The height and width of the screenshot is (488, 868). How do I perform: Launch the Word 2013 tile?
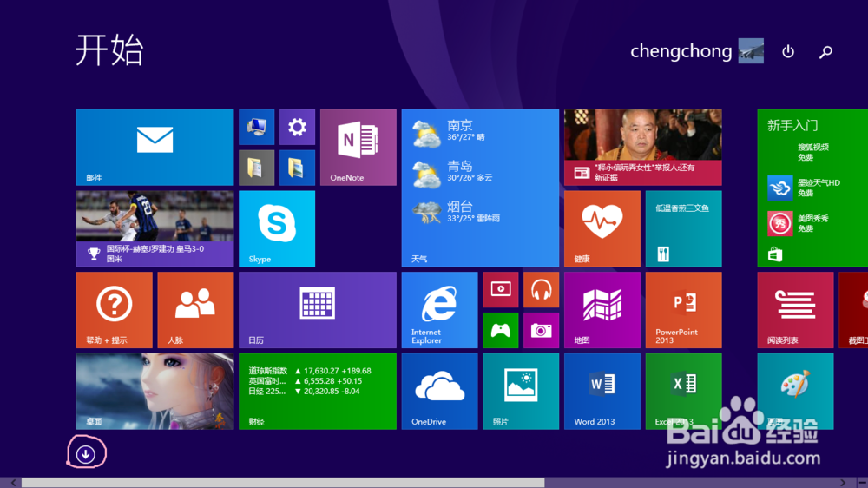pos(602,392)
